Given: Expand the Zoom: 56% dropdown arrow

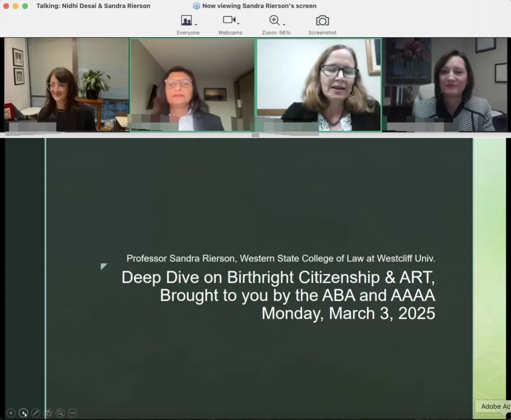Looking at the screenshot, I should (284, 25).
